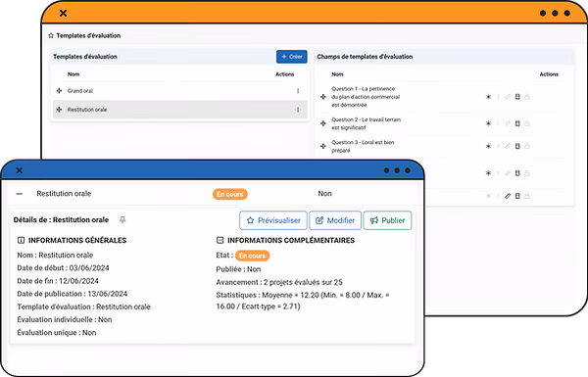This screenshot has width=588, height=377.
Task: Click the Créer button
Action: (x=292, y=57)
